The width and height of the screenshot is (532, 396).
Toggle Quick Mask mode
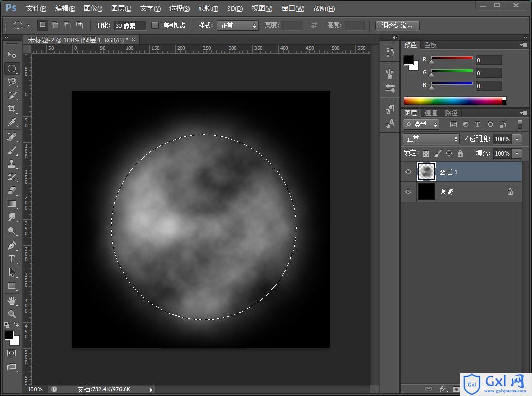(x=11, y=353)
